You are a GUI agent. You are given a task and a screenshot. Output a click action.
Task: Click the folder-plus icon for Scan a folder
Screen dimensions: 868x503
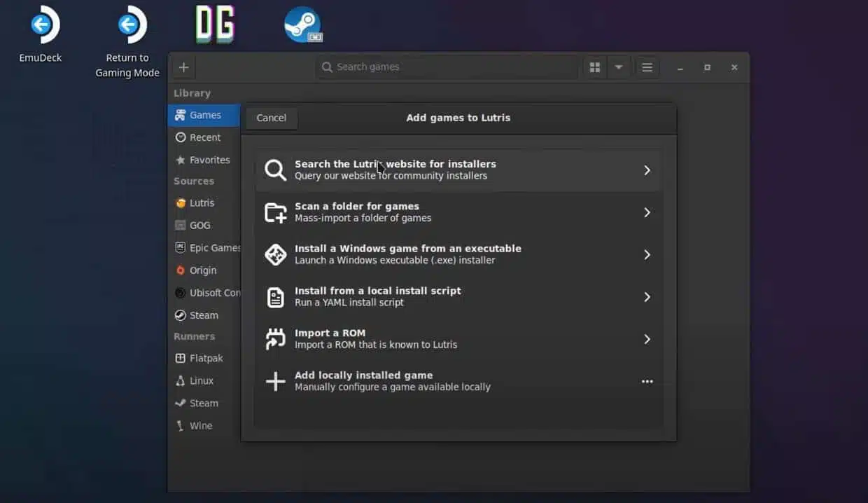(276, 212)
